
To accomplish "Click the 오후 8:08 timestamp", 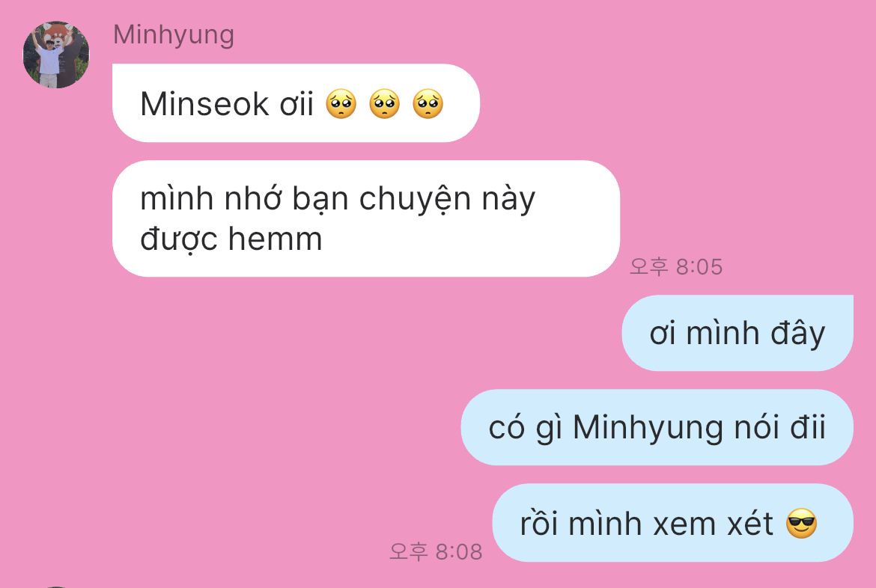I will [x=436, y=551].
